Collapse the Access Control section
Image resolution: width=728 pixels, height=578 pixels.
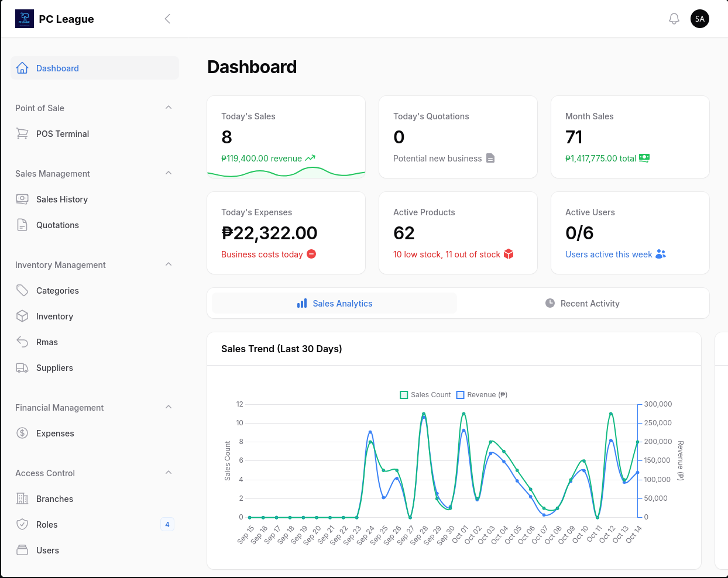(x=168, y=473)
